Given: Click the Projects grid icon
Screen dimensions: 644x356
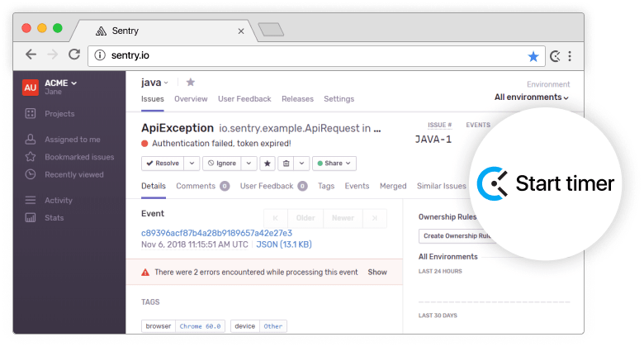Looking at the screenshot, I should click(31, 113).
